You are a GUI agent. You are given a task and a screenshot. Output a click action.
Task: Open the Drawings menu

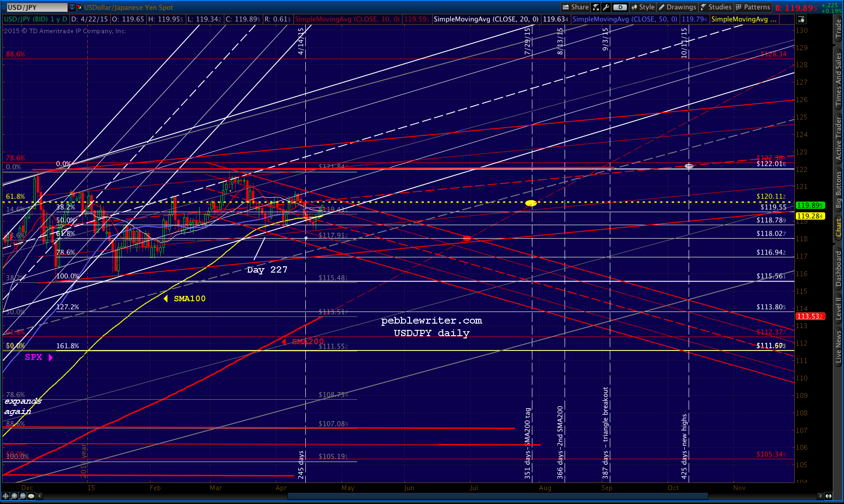[677, 7]
